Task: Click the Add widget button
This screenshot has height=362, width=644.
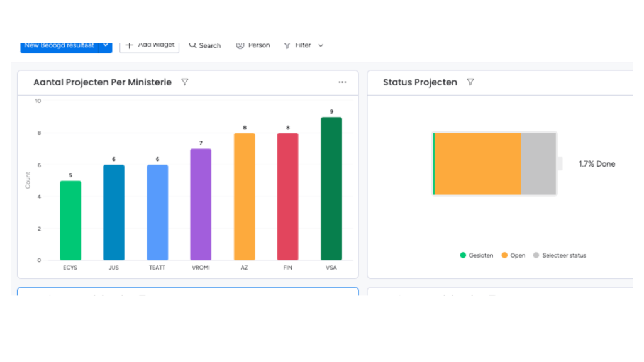Action: pos(150,46)
